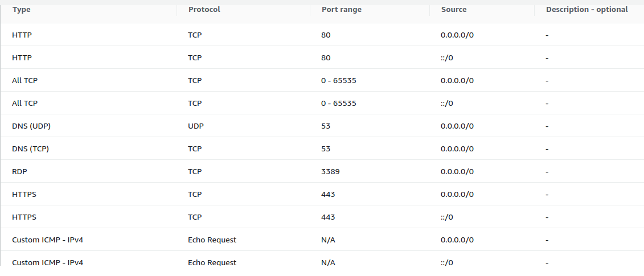The width and height of the screenshot is (644, 276).
Task: Click the Description - optional column header
Action: (586, 10)
